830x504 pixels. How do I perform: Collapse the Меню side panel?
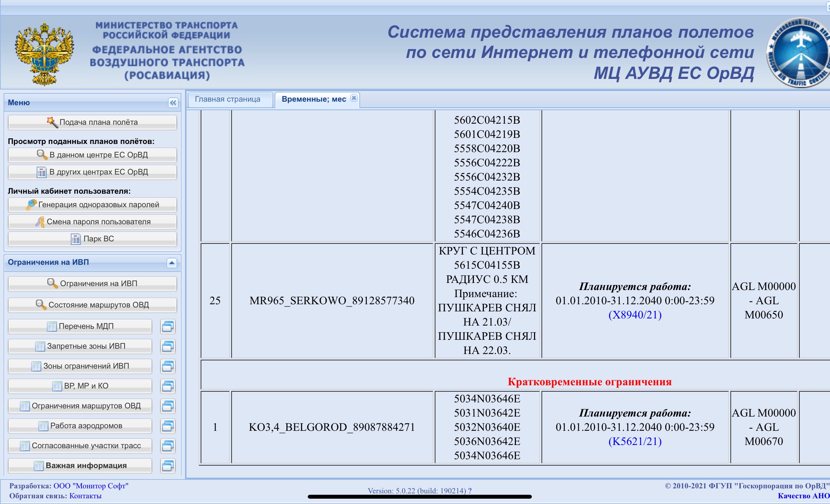pyautogui.click(x=173, y=103)
